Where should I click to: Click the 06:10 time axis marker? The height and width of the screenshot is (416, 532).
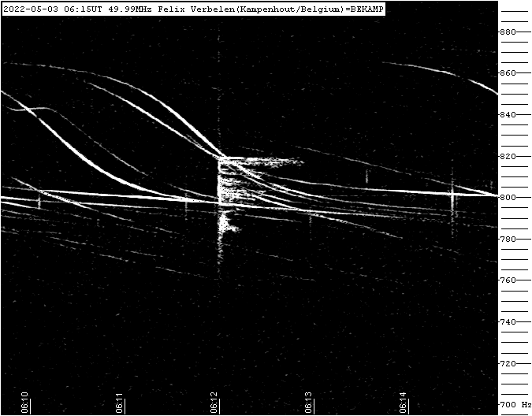[x=24, y=403]
